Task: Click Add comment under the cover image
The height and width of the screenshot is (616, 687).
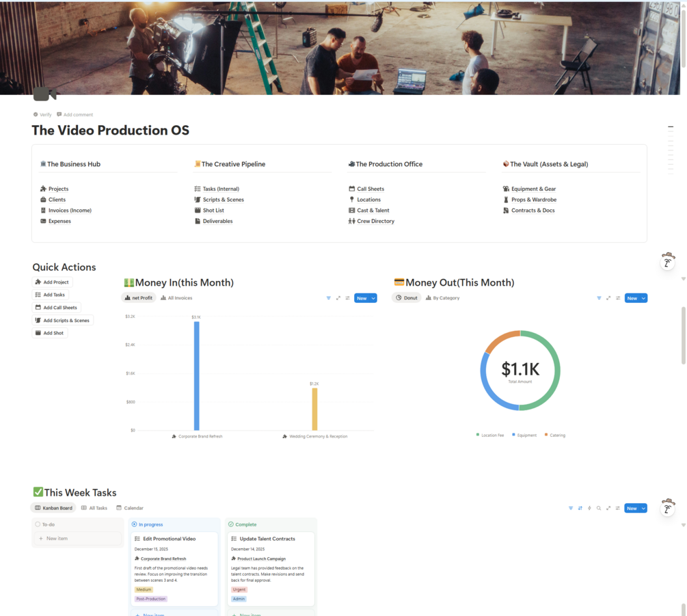Action: coord(75,115)
